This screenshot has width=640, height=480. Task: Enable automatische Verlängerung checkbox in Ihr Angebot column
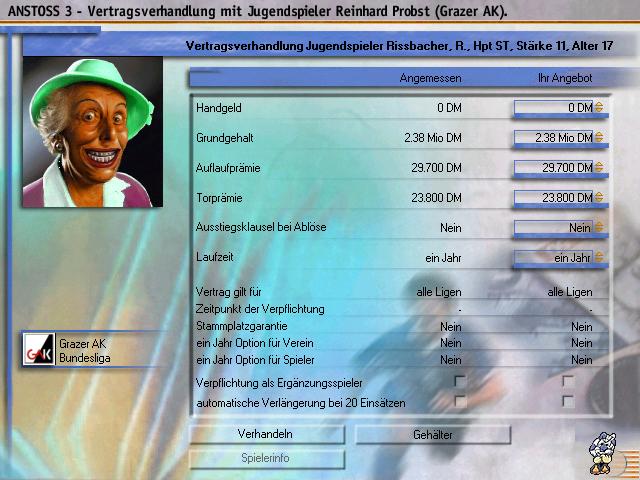(568, 401)
